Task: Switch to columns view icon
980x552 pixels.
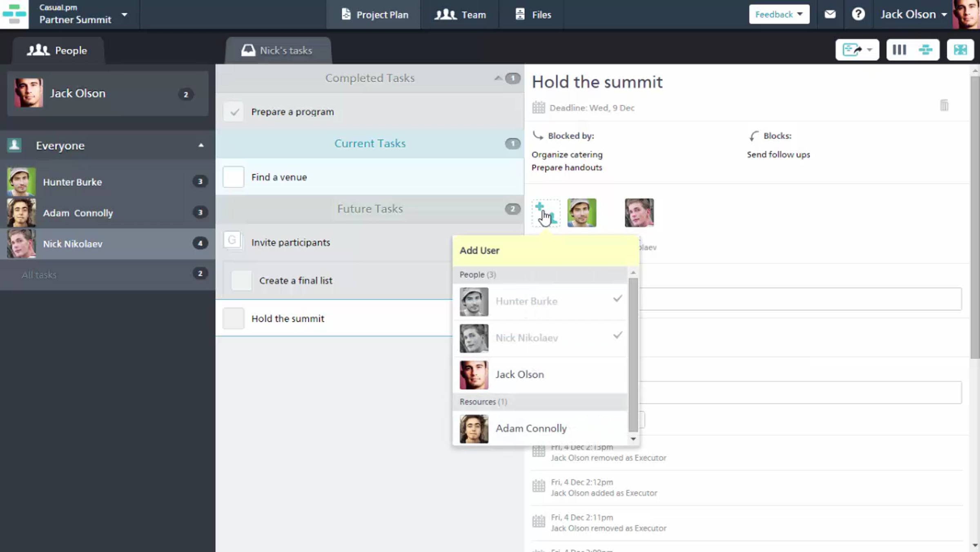Action: pos(900,50)
